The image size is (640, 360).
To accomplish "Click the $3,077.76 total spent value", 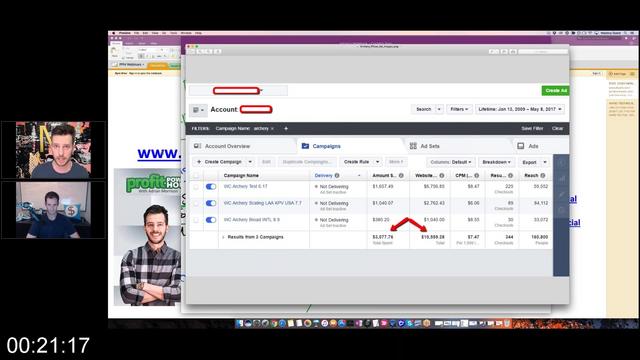I will [383, 237].
